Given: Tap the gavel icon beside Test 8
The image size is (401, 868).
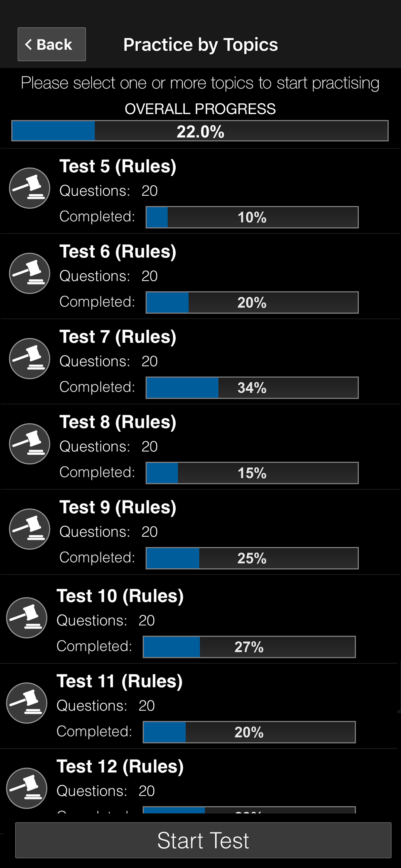Looking at the screenshot, I should point(30,444).
